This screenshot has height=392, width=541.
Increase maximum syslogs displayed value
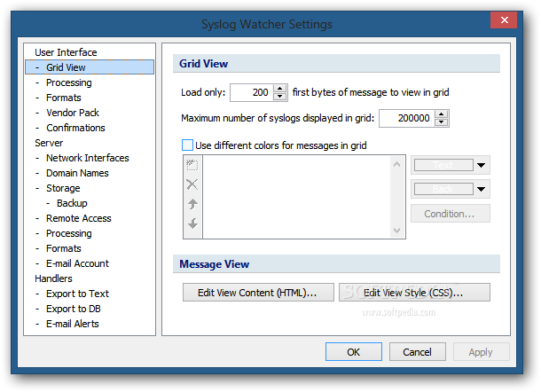[441, 114]
